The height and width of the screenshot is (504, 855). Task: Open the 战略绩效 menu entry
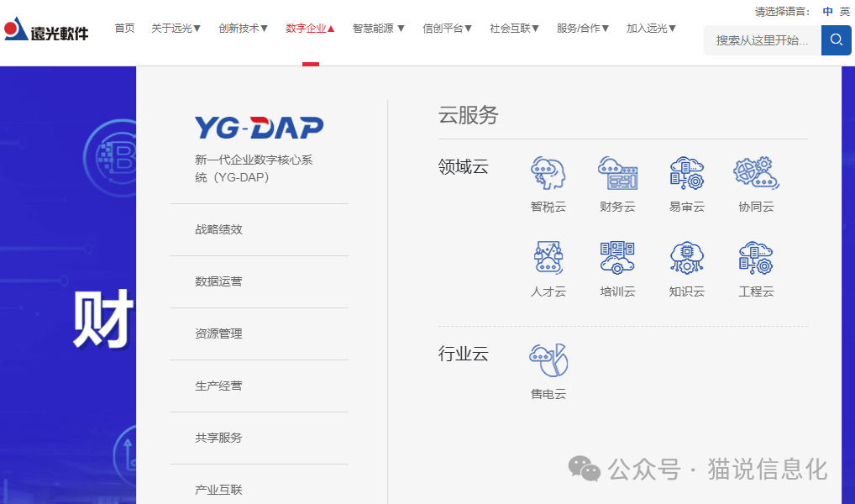219,229
